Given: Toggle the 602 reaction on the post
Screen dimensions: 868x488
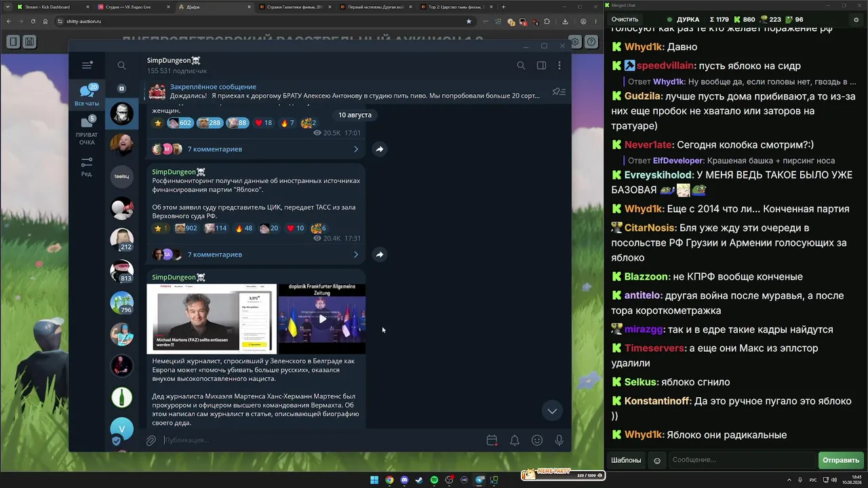Looking at the screenshot, I should click(180, 123).
